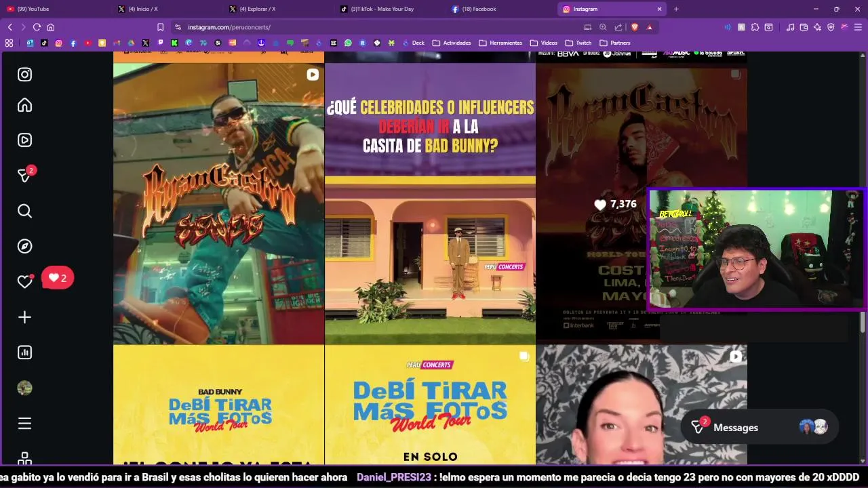868x488 pixels.
Task: Open Messages icon with 2 badge in sidebar
Action: pyautogui.click(x=26, y=175)
